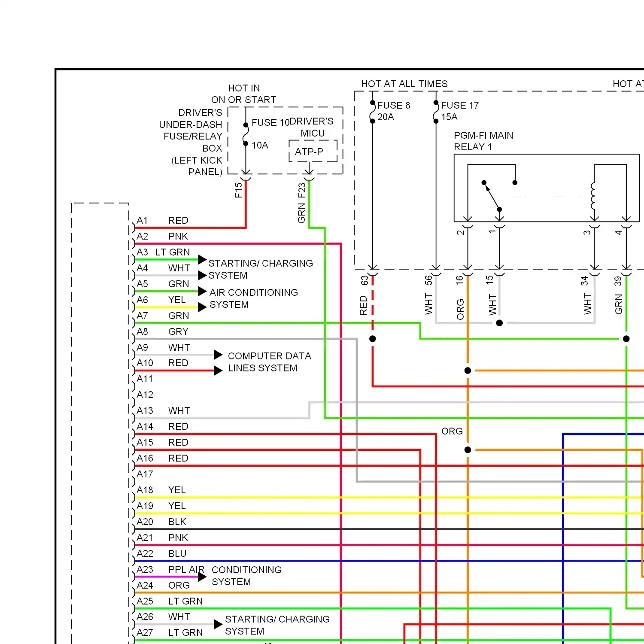The image size is (644, 644).
Task: Click pin label A21
Action: [145, 538]
